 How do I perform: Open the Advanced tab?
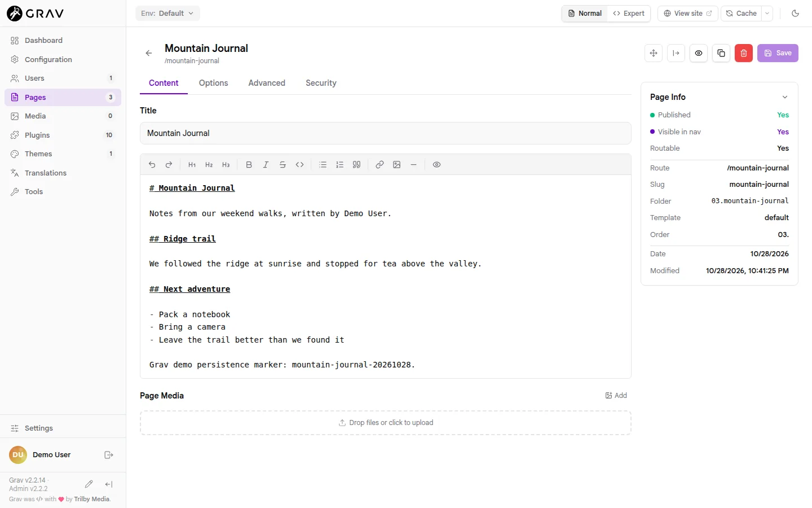267,83
